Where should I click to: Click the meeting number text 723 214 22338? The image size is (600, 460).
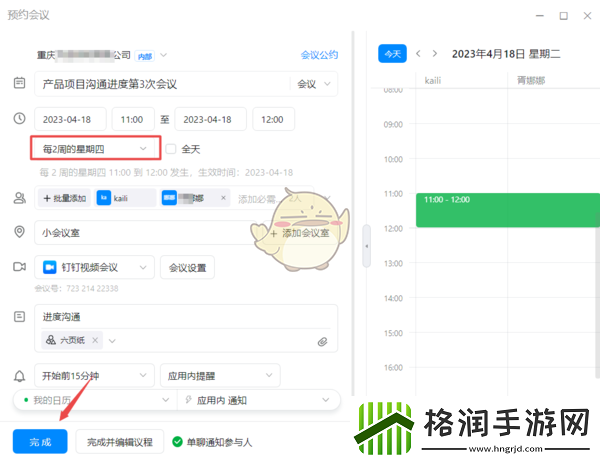[92, 288]
